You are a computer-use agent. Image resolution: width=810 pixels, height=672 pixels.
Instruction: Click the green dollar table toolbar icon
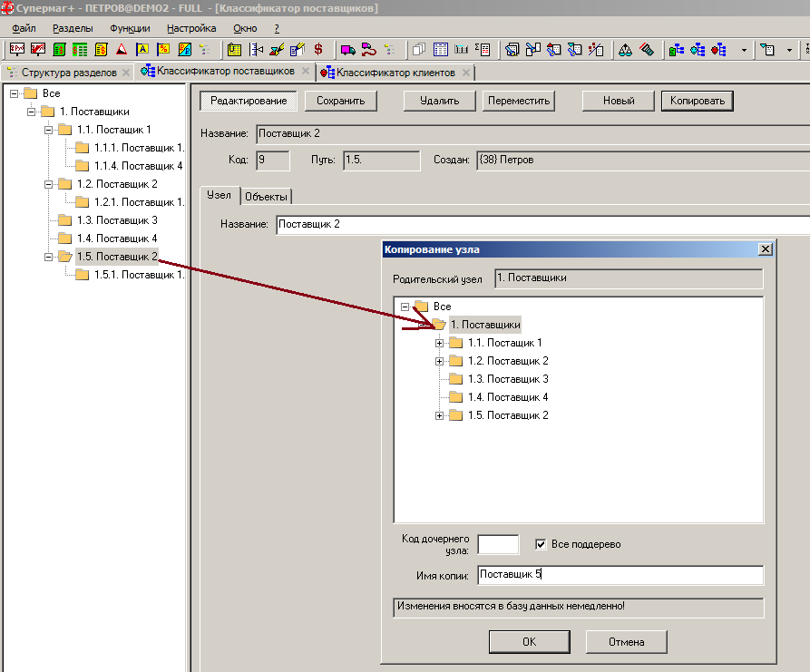tap(80, 50)
